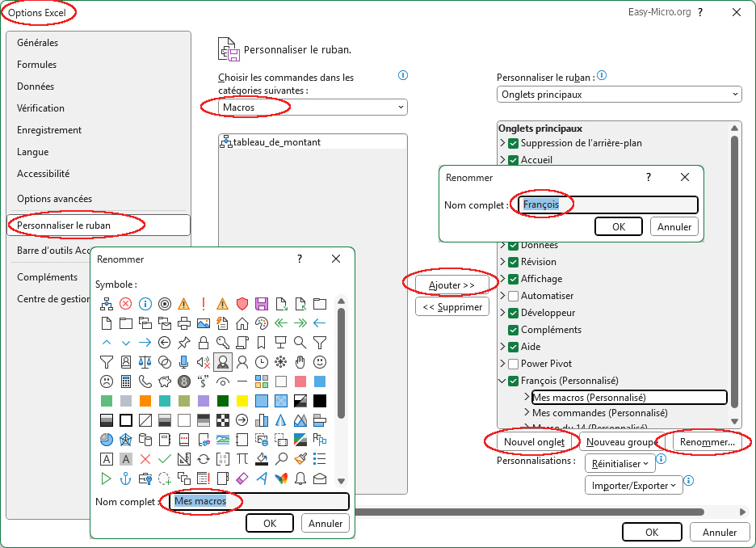Choose the calculator symbol
The image size is (756, 548).
click(x=125, y=381)
